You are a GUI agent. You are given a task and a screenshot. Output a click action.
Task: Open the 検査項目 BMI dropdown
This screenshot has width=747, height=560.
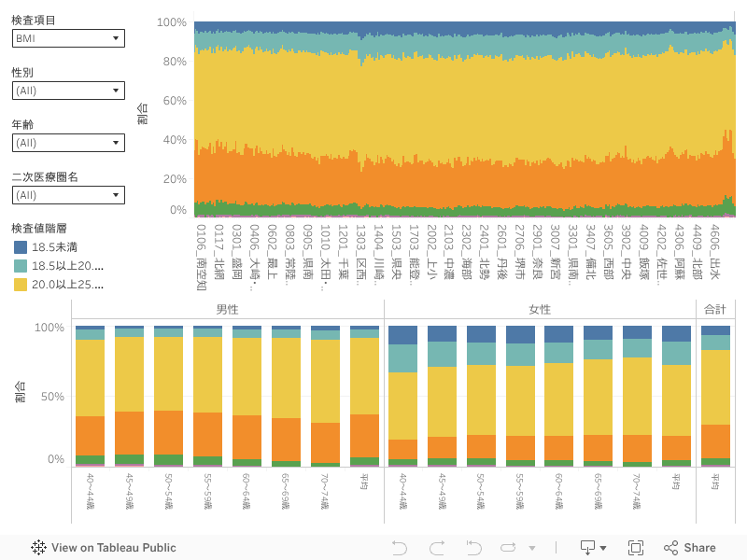pos(68,38)
